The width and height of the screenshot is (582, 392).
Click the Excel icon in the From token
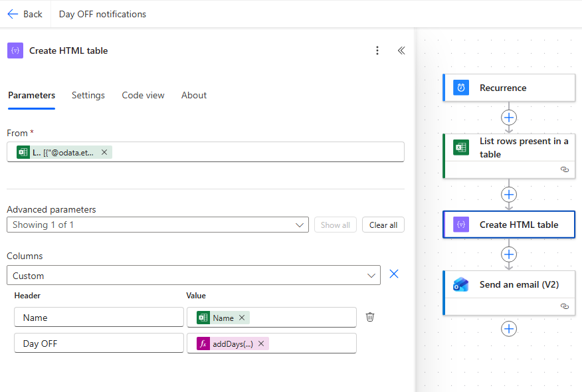point(23,152)
